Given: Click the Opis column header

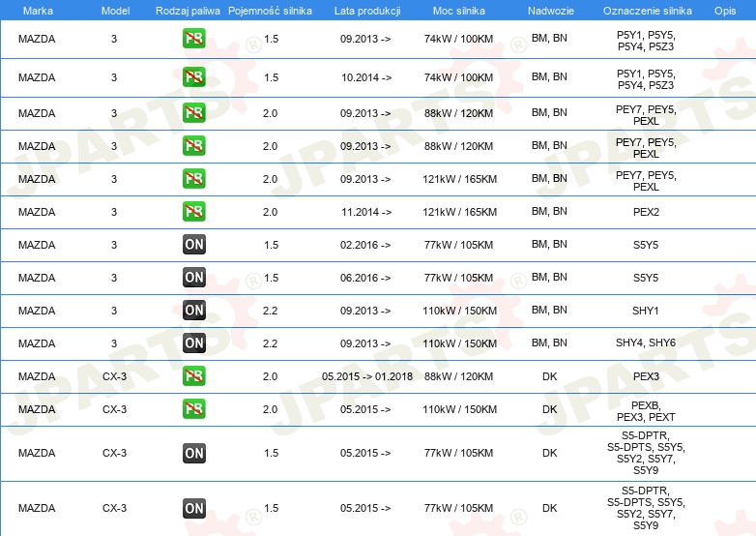Looking at the screenshot, I should (x=725, y=11).
